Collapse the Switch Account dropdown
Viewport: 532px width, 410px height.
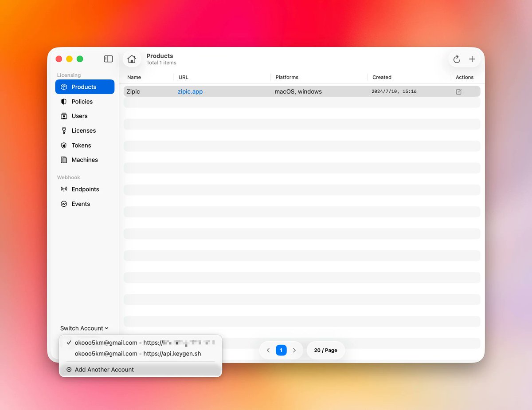pos(84,328)
